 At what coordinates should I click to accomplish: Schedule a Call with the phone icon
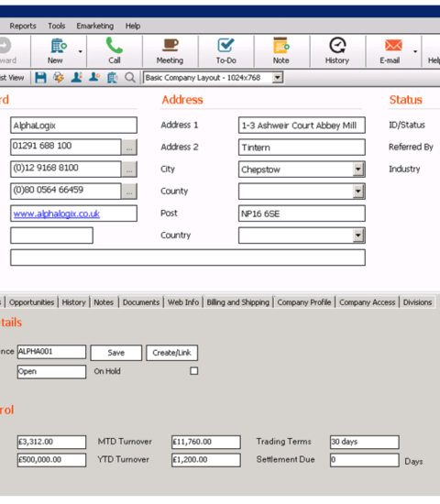click(x=115, y=46)
